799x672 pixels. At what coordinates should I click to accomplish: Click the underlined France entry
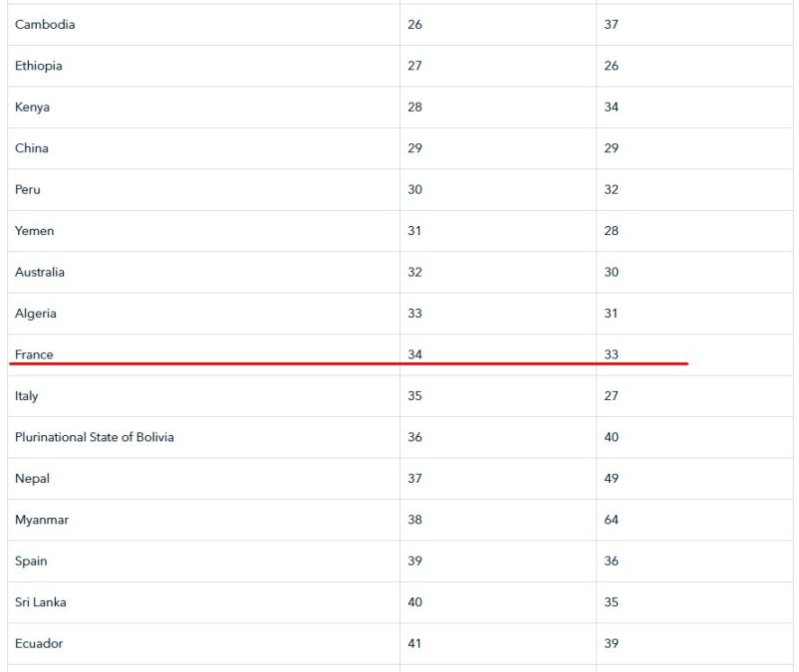point(34,354)
